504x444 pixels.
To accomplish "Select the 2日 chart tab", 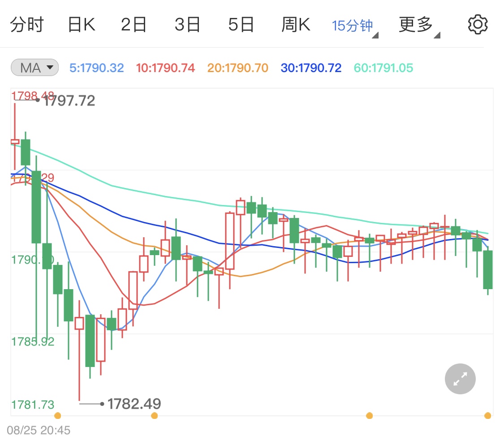I will [x=134, y=25].
